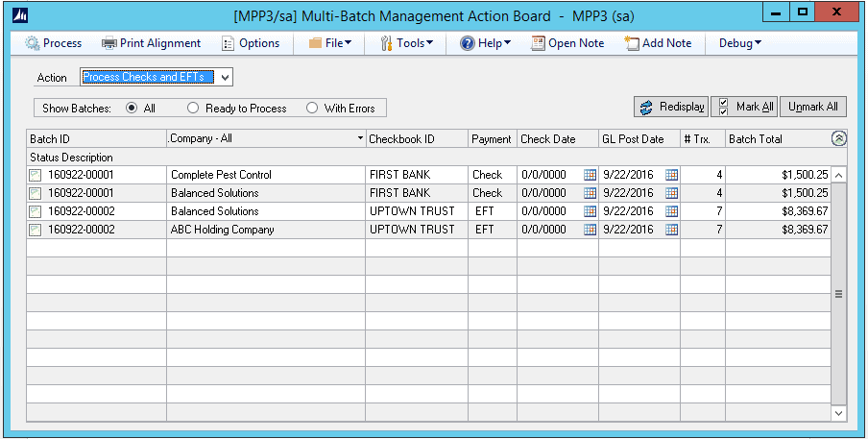Select With Errors radio button
Image resolution: width=868 pixels, height=439 pixels.
click(x=312, y=108)
